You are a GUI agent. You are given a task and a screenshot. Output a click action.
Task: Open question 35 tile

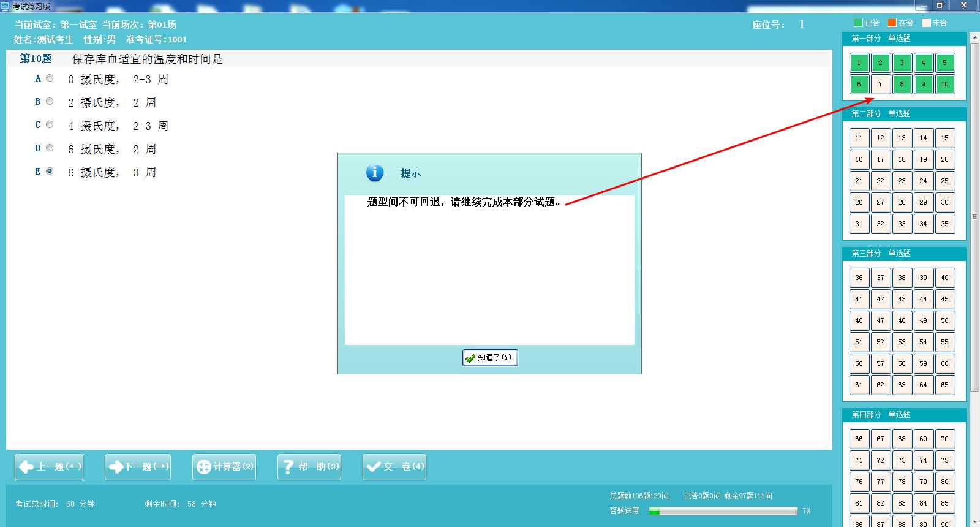click(x=944, y=224)
